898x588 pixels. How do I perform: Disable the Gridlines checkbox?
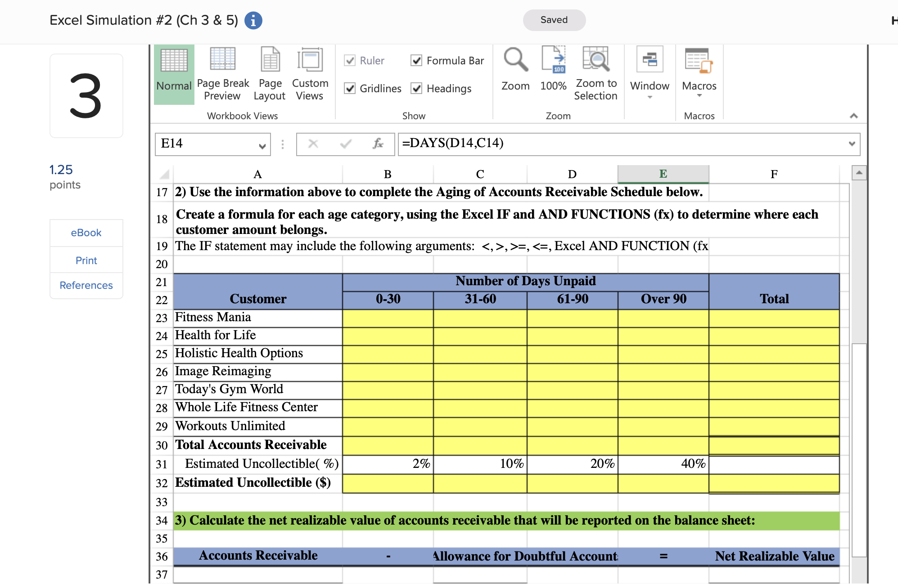point(350,88)
